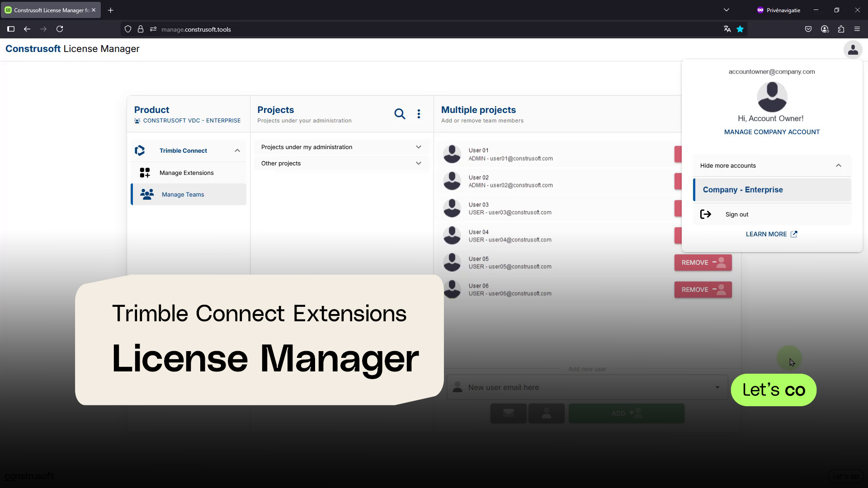Click the tracking protection shield icon

coord(128,29)
